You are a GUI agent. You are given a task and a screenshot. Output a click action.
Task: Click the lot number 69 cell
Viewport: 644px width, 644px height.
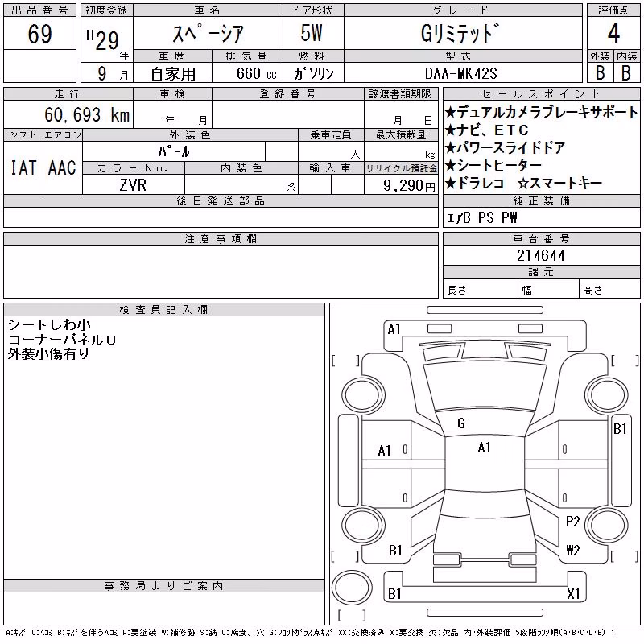click(39, 33)
